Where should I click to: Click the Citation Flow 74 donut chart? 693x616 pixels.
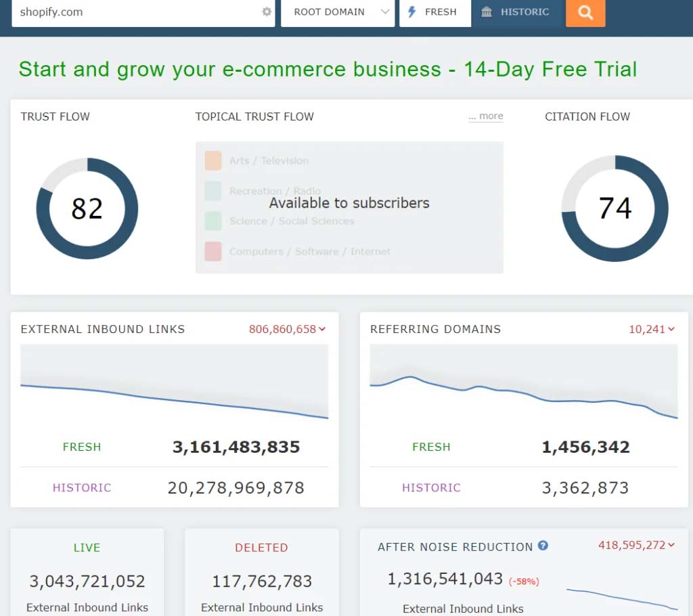614,208
